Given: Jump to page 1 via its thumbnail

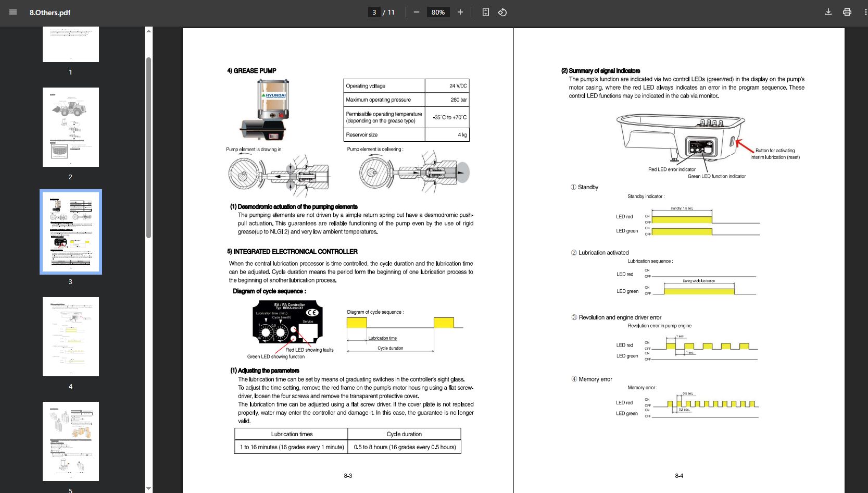Looking at the screenshot, I should pos(70,44).
